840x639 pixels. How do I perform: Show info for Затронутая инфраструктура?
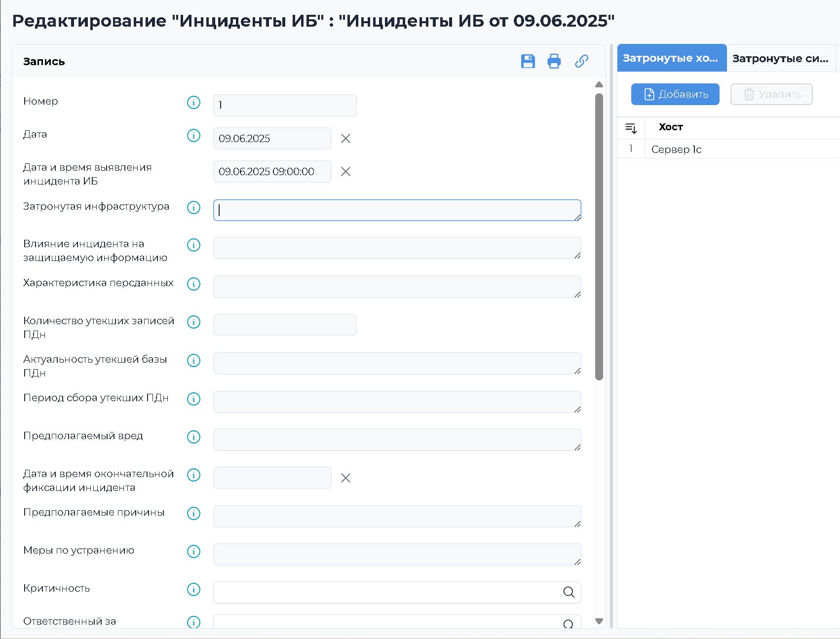tap(194, 207)
